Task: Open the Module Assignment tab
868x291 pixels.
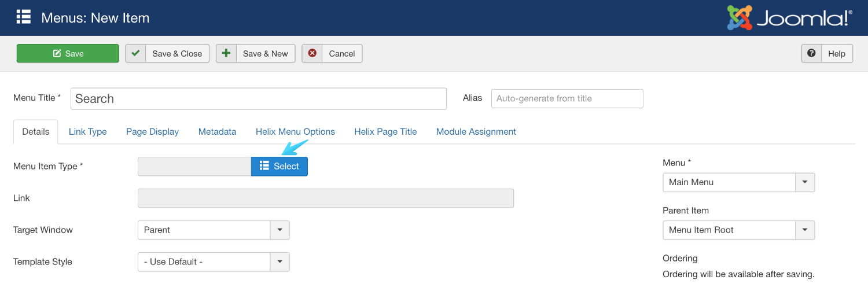Action: 476,131
